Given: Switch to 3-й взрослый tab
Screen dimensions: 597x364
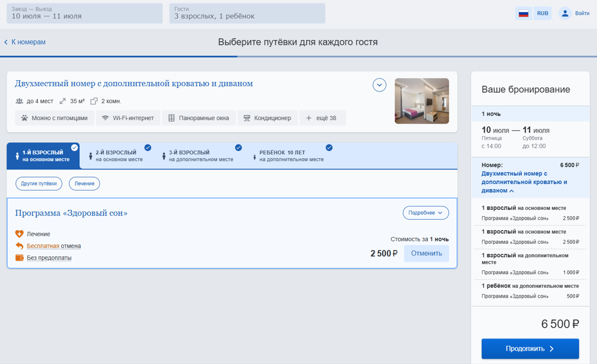Looking at the screenshot, I should pyautogui.click(x=198, y=155).
